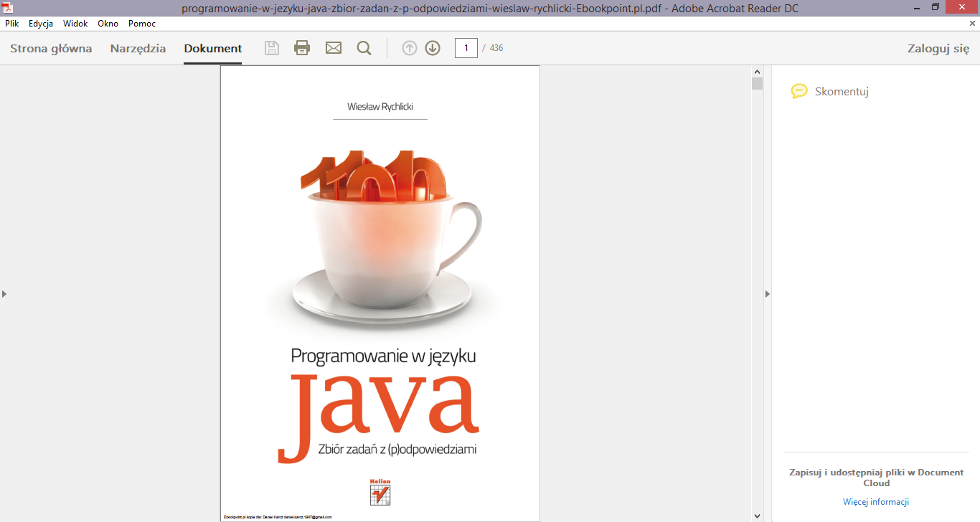The width and height of the screenshot is (980, 522).
Task: Click the Zaloguj się button
Action: point(938,49)
